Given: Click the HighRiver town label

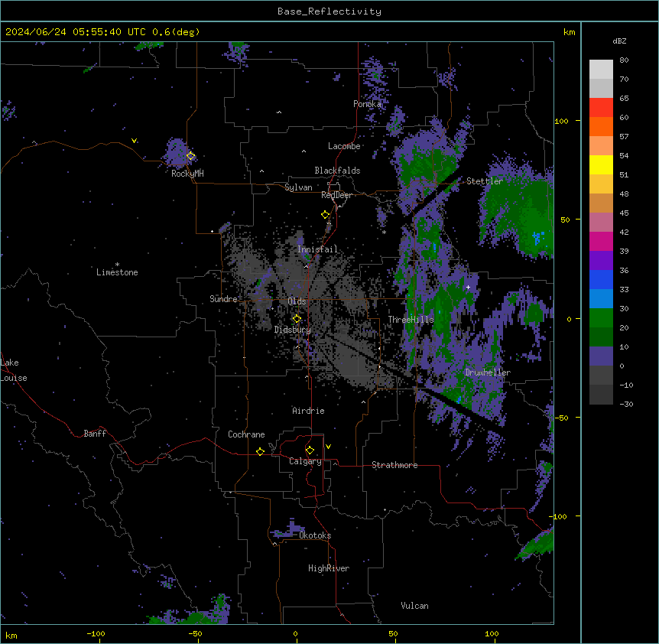Looking at the screenshot, I should 329,568.
